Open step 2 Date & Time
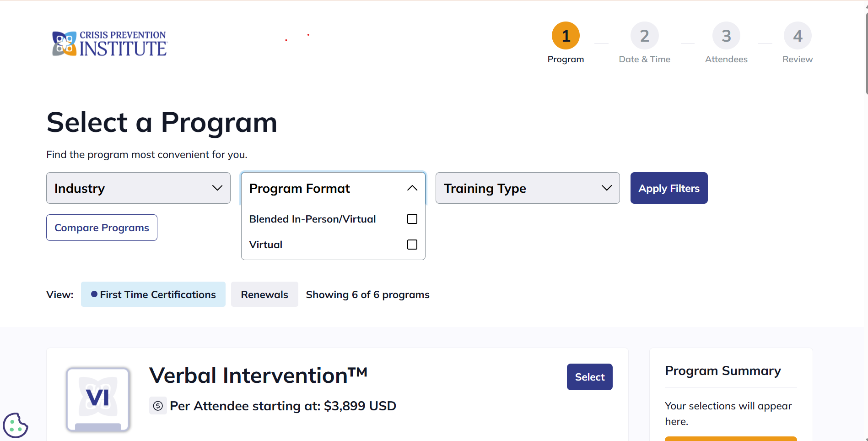Image resolution: width=868 pixels, height=441 pixels. [644, 35]
